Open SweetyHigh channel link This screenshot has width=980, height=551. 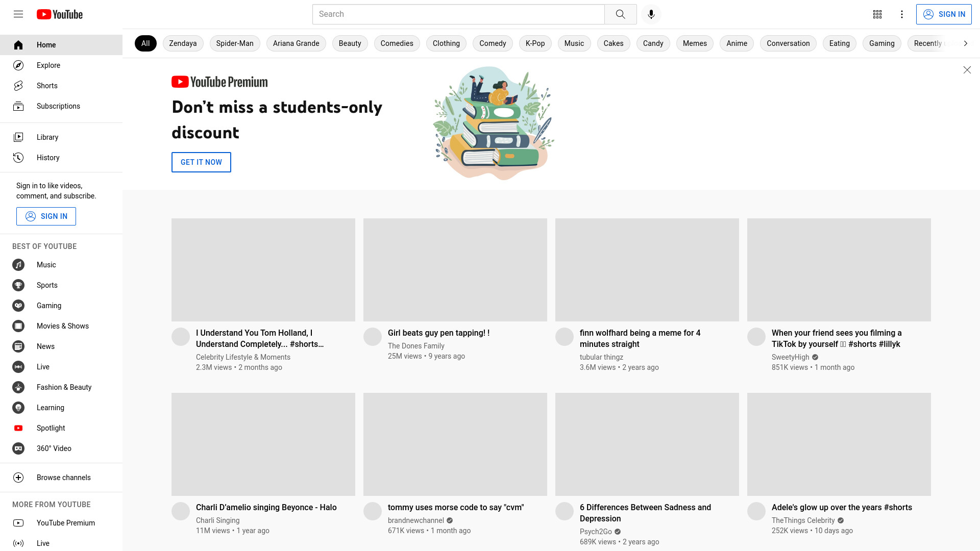click(791, 357)
